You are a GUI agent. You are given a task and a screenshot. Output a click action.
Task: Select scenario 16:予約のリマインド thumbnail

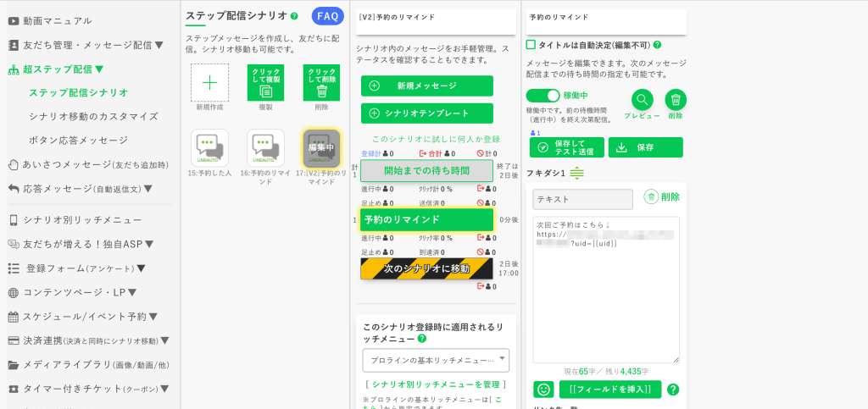point(265,148)
